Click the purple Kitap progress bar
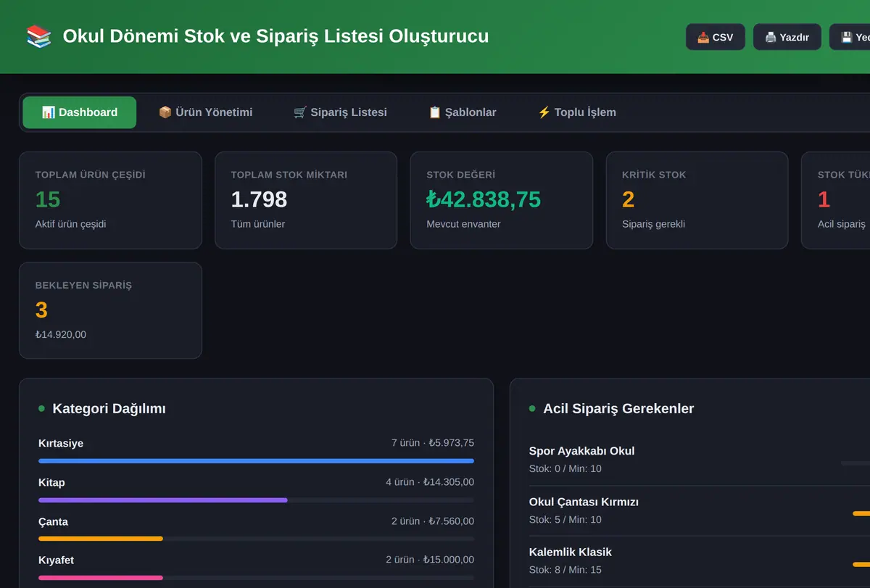This screenshot has width=870, height=588. coord(163,500)
